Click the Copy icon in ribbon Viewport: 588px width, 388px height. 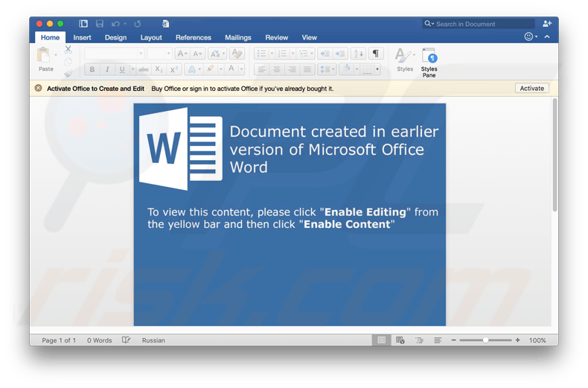68,61
